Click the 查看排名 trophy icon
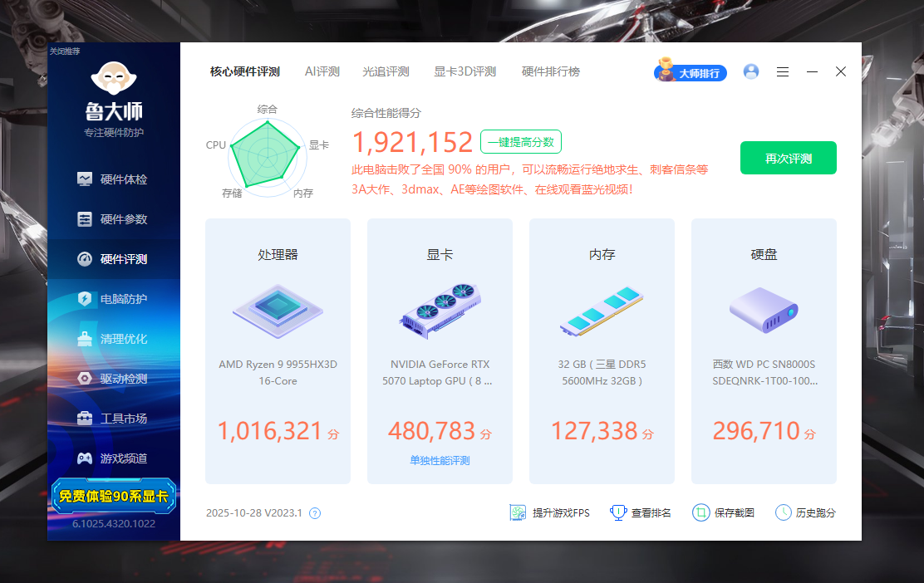Image resolution: width=924 pixels, height=583 pixels. pyautogui.click(x=617, y=513)
